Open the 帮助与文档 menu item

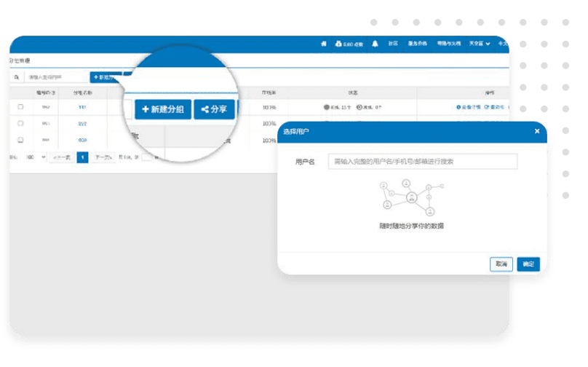pyautogui.click(x=448, y=44)
